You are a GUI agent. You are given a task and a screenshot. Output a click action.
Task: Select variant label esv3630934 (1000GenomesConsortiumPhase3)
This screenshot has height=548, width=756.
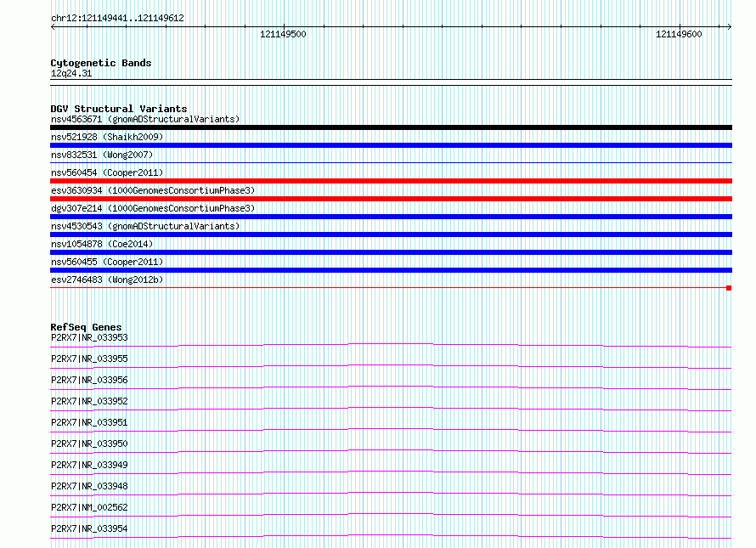coord(153,190)
